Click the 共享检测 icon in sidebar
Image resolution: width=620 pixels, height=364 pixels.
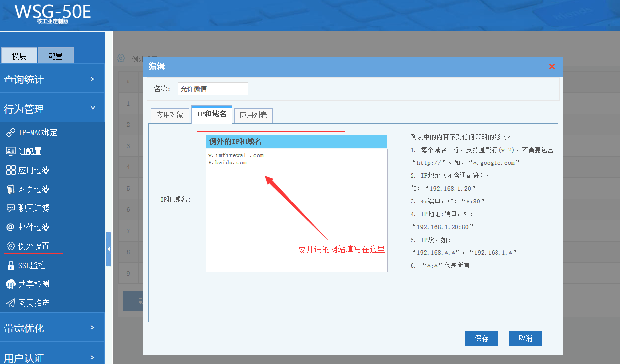pos(10,284)
